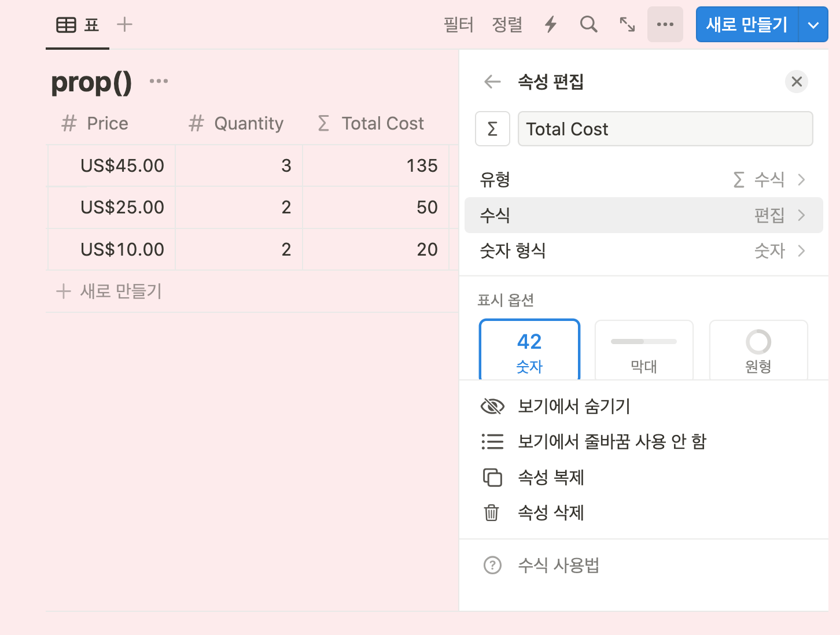Open the 유형 property type selector

(x=644, y=180)
